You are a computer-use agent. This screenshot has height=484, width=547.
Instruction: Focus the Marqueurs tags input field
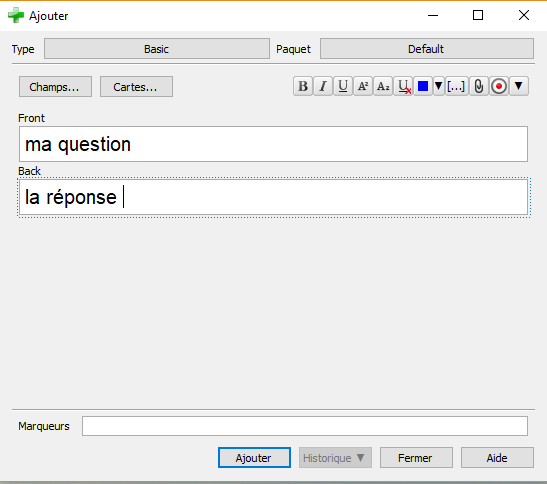(305, 426)
